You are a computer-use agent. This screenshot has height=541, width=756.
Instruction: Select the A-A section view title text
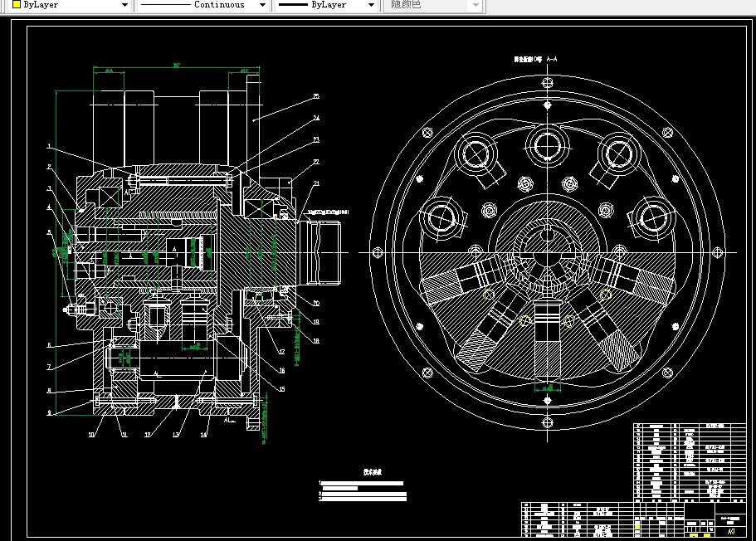point(535,59)
